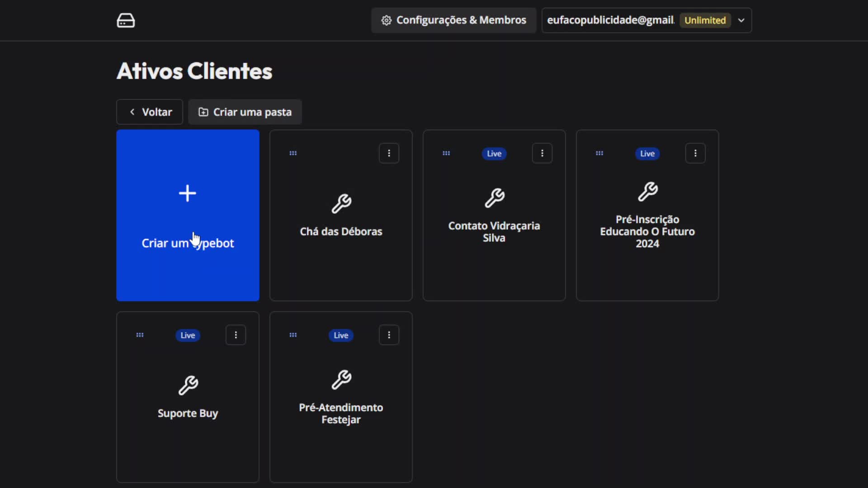868x488 pixels.
Task: Click drag handle on Pré-Inscrição Educando card
Action: point(599,153)
